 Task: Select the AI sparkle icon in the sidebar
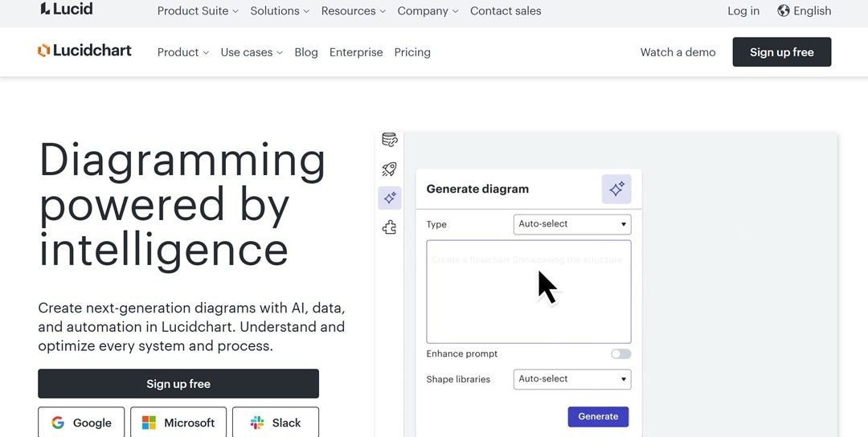pos(390,198)
